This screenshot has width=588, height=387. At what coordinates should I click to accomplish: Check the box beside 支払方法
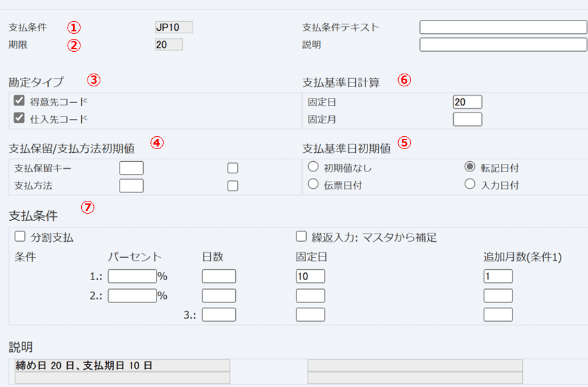233,186
